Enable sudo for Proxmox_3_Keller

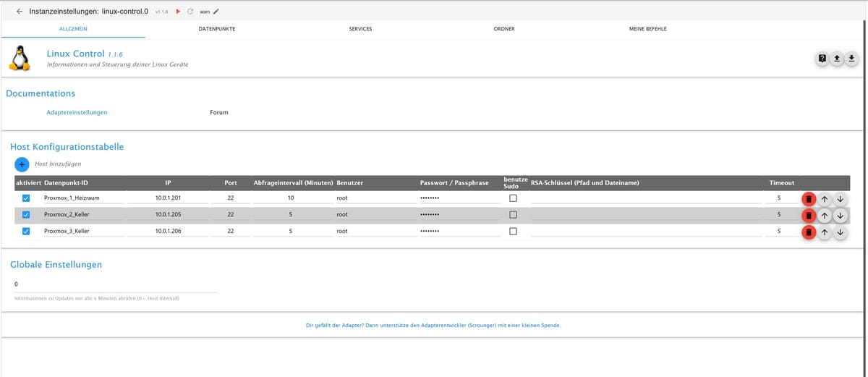coord(513,231)
